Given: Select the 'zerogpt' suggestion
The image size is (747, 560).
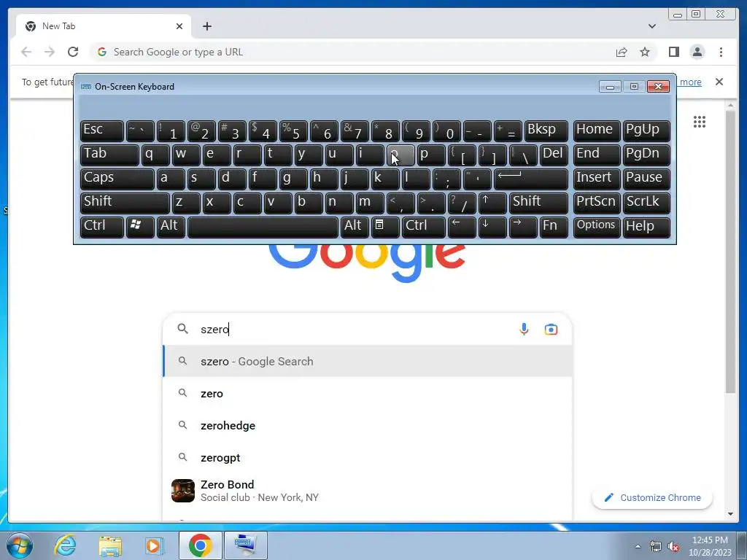Looking at the screenshot, I should pyautogui.click(x=368, y=458).
